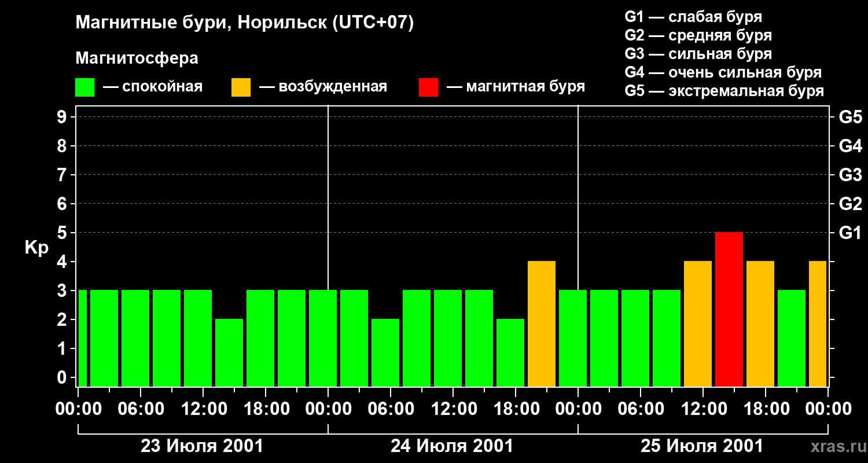Click the 'G2 — средняя буря' line
This screenshot has width=868, height=463.
coord(698,35)
